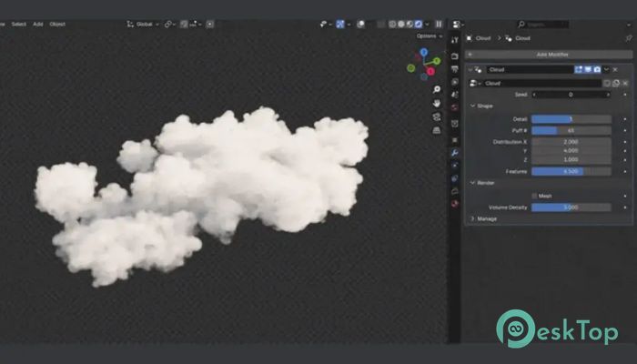
Task: Click the properties editor type icon
Action: point(456,25)
